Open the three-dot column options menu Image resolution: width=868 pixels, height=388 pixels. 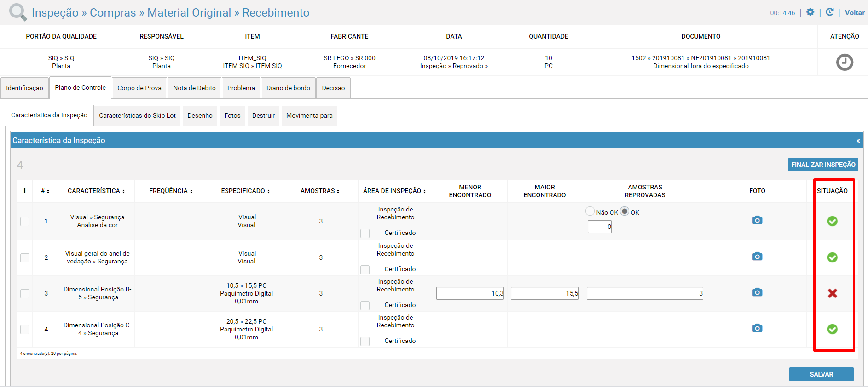[x=24, y=190]
